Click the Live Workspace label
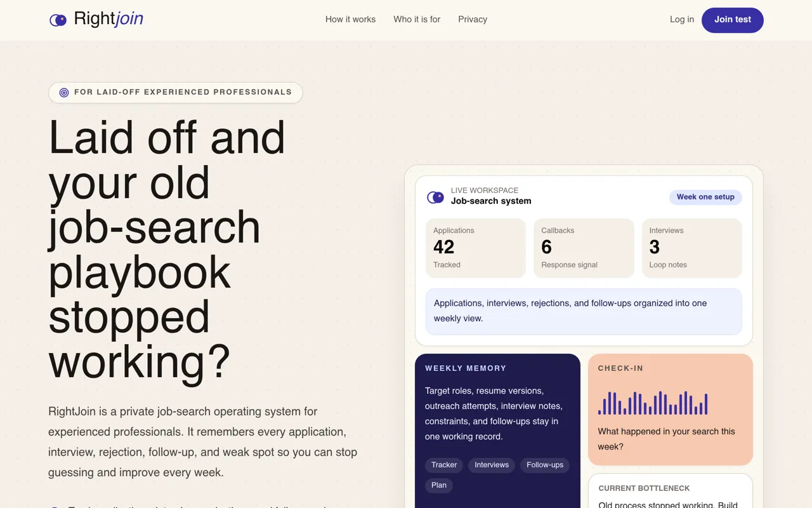The width and height of the screenshot is (812, 508). click(x=485, y=190)
